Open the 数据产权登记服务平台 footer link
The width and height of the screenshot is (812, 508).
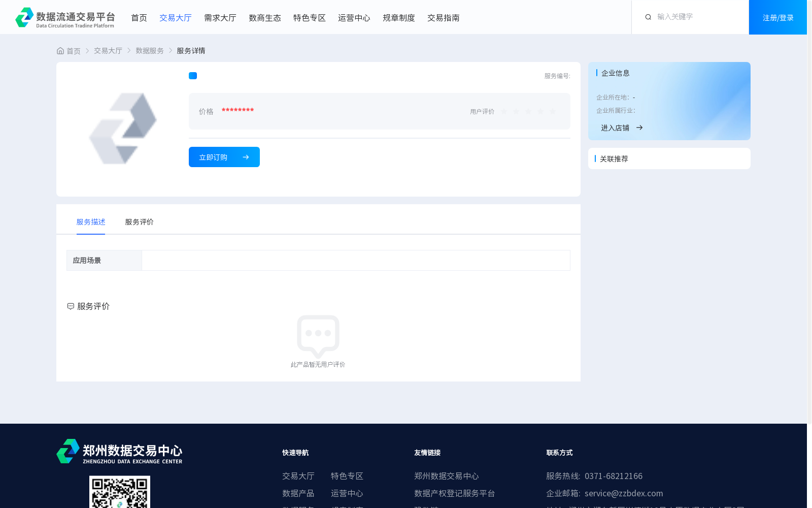point(454,493)
